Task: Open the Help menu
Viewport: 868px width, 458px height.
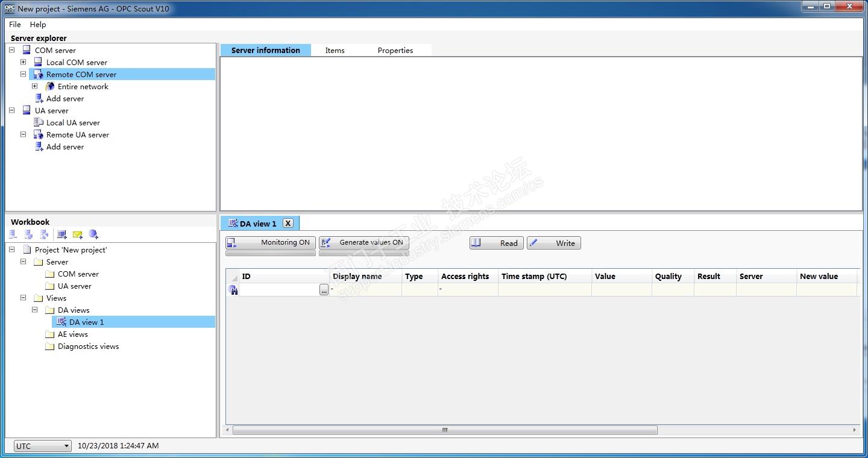Action: tap(38, 25)
